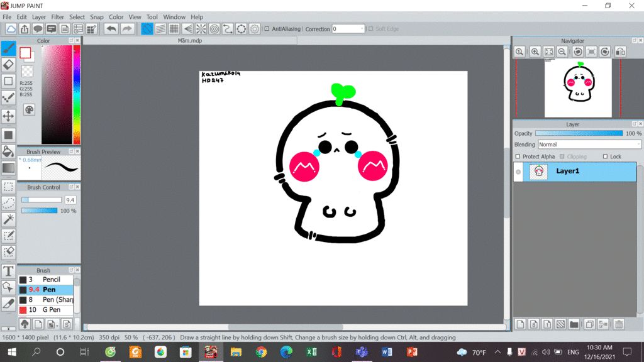Select the Gradient tool

(8, 168)
